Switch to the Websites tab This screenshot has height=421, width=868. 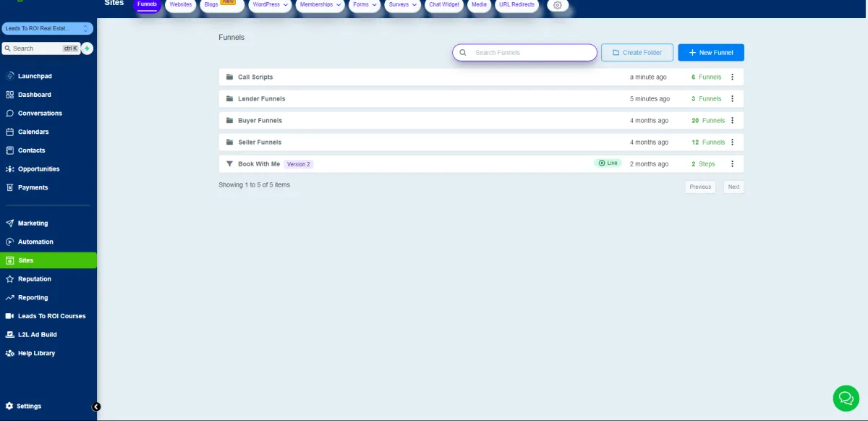181,4
